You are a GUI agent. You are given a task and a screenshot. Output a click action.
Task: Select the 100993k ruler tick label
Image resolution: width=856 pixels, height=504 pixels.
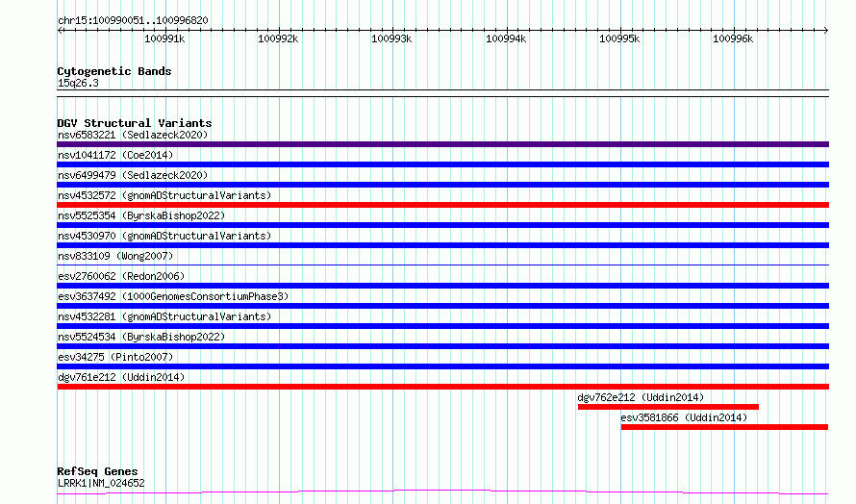tap(391, 38)
